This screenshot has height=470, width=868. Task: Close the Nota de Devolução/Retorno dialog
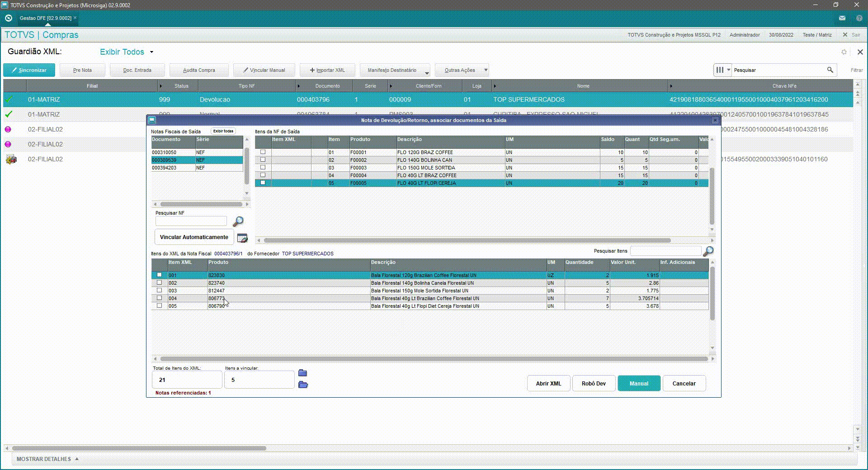coord(715,120)
